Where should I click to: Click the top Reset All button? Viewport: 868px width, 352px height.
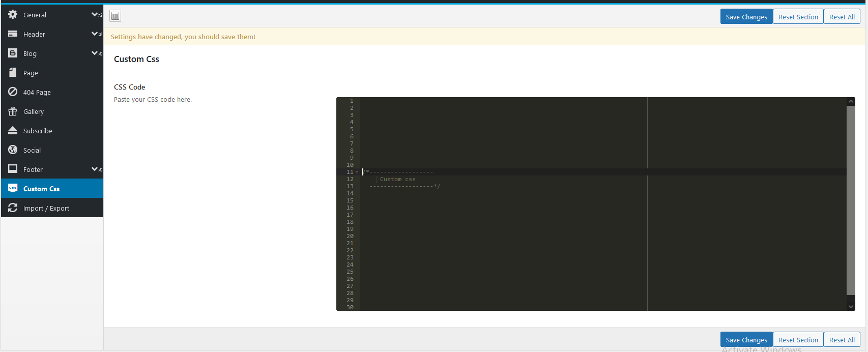842,17
